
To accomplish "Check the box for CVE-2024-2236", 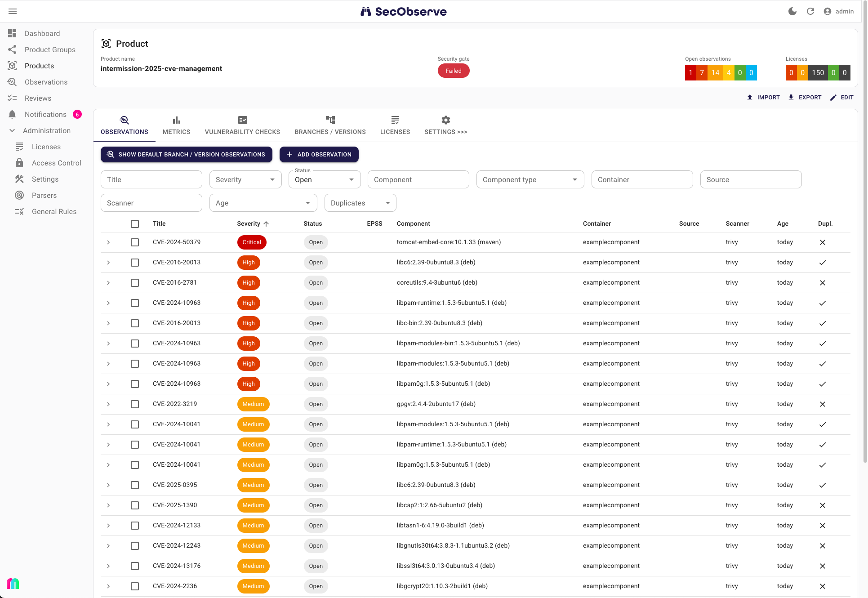I will [x=135, y=586].
